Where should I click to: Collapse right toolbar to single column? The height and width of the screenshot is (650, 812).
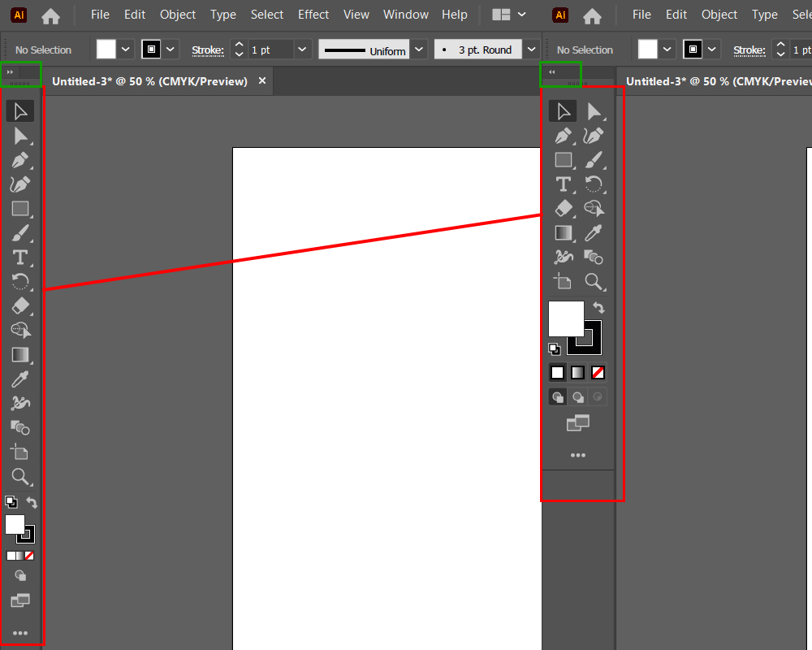coord(552,72)
